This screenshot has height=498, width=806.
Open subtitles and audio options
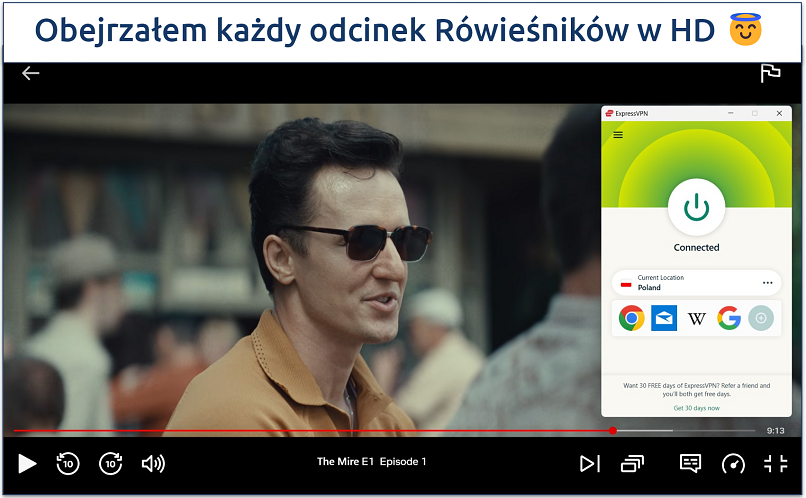690,463
